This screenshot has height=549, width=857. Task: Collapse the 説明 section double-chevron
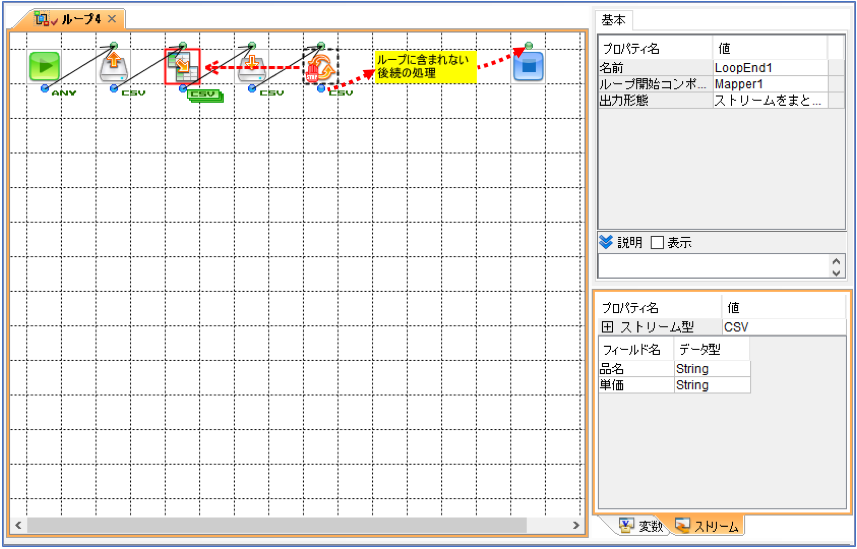[x=606, y=242]
